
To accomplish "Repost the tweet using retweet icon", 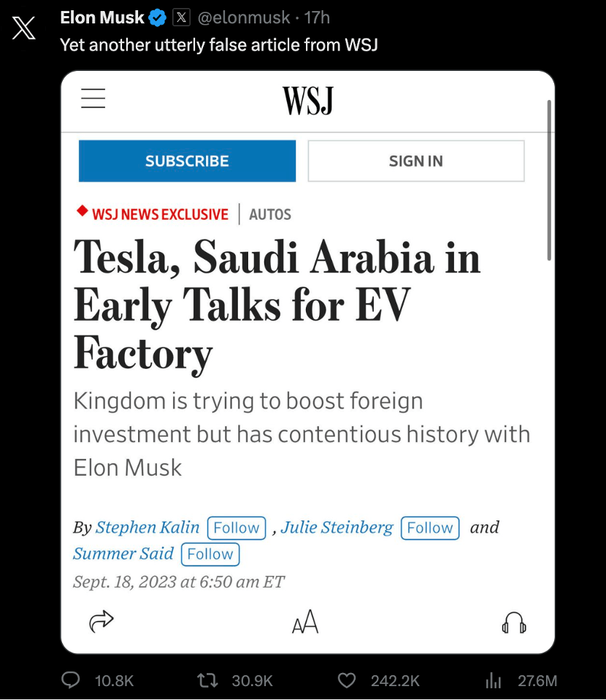I will point(207,680).
